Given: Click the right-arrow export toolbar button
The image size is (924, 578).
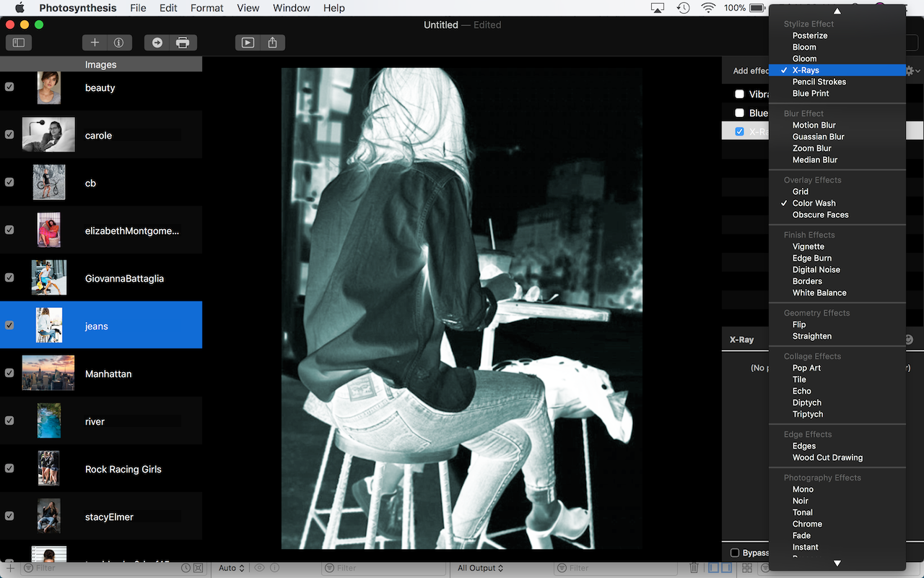Looking at the screenshot, I should click(157, 43).
